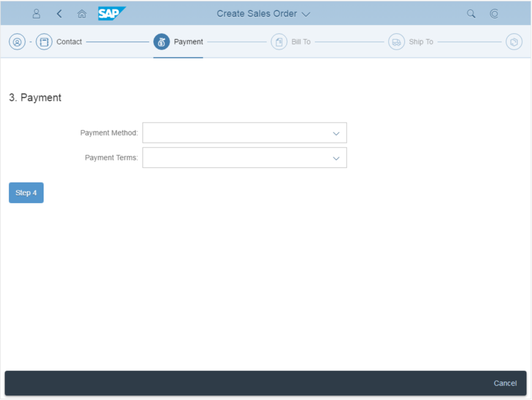Open the CoPilot icon in header
The height and width of the screenshot is (400, 532).
494,14
